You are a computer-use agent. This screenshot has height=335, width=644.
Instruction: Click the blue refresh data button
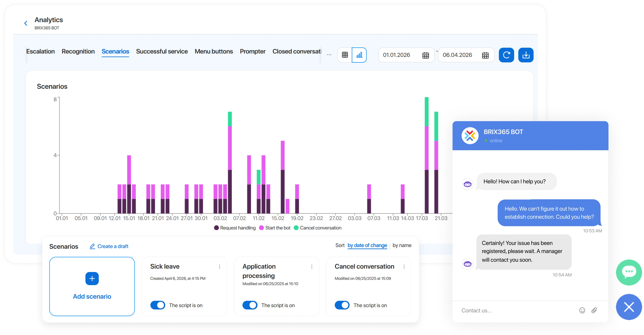(x=506, y=55)
